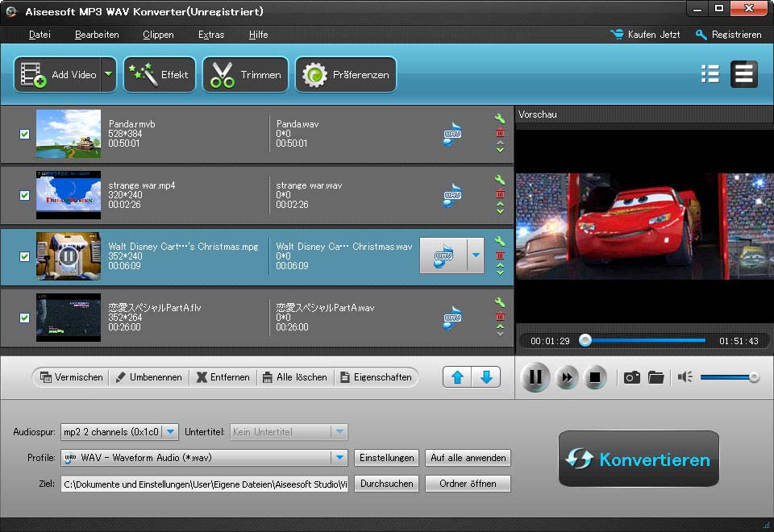Open Präferenzen settings
Viewport: 774px width, 532px height.
coord(346,74)
